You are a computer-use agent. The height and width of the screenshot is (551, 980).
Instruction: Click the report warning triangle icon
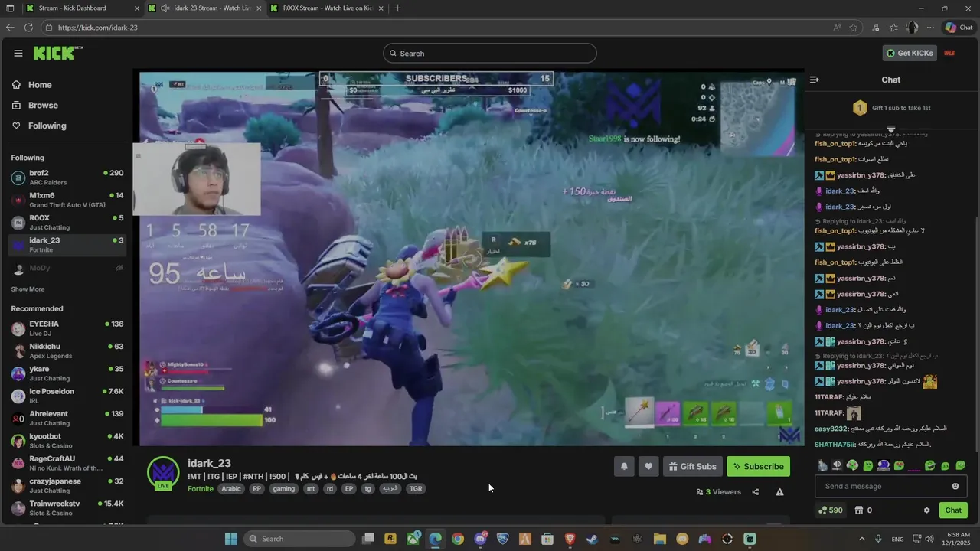click(779, 492)
